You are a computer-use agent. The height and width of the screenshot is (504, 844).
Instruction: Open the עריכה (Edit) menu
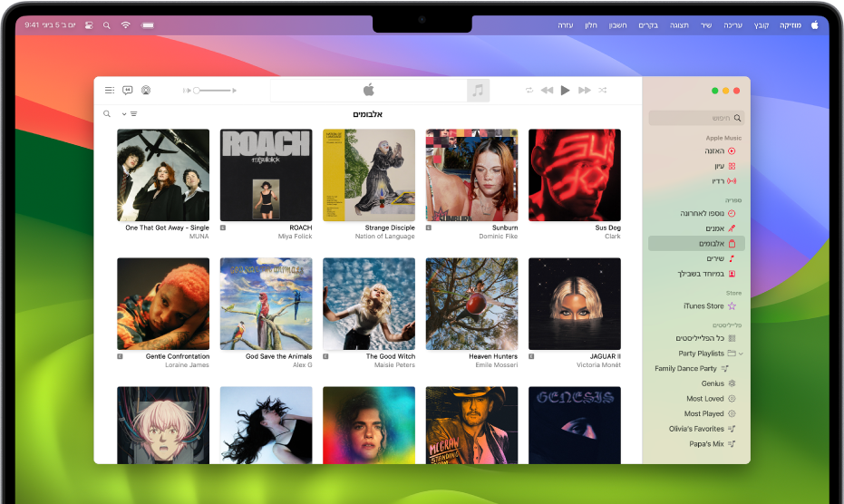(732, 25)
